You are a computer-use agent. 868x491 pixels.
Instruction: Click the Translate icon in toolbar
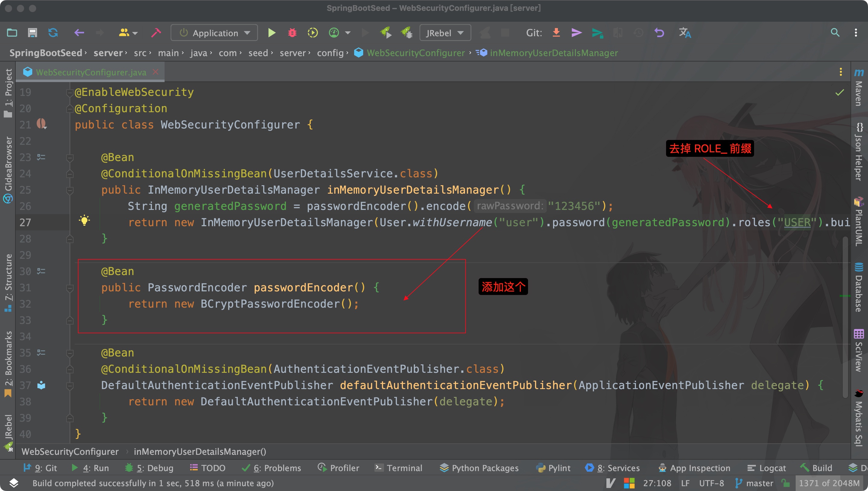pyautogui.click(x=685, y=33)
